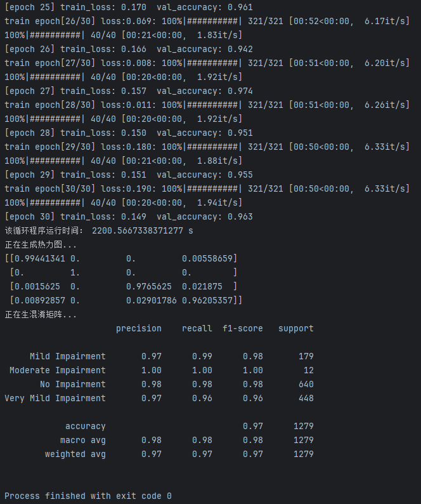Click the 'Moderate Impairment' row label
The width and height of the screenshot is (421, 504).
57,370
